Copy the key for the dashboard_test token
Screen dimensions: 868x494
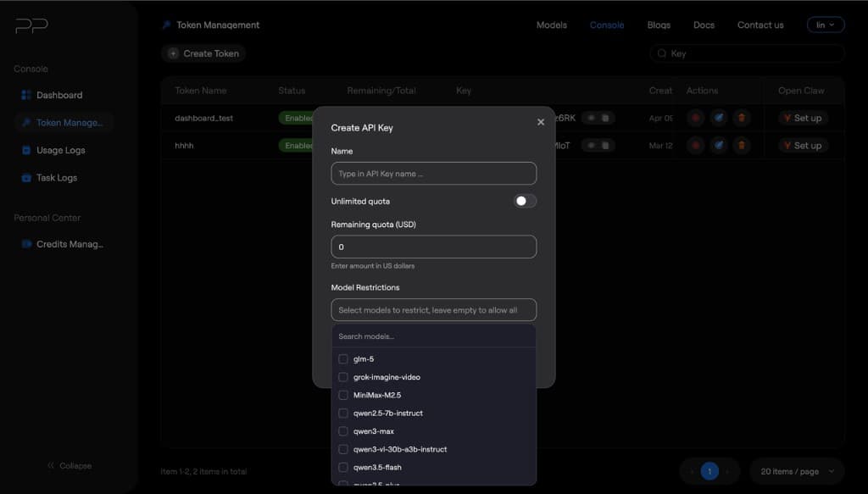(x=605, y=118)
